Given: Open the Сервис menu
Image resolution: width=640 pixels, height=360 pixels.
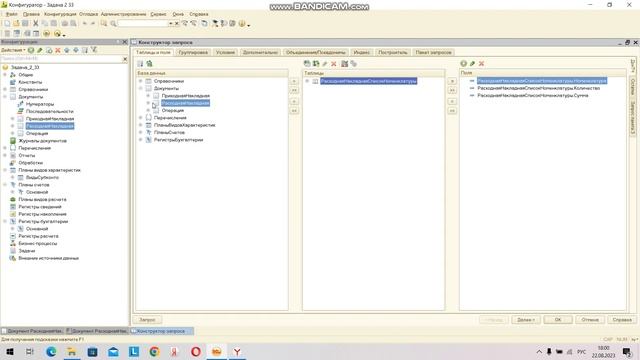Looking at the screenshot, I should [158, 14].
